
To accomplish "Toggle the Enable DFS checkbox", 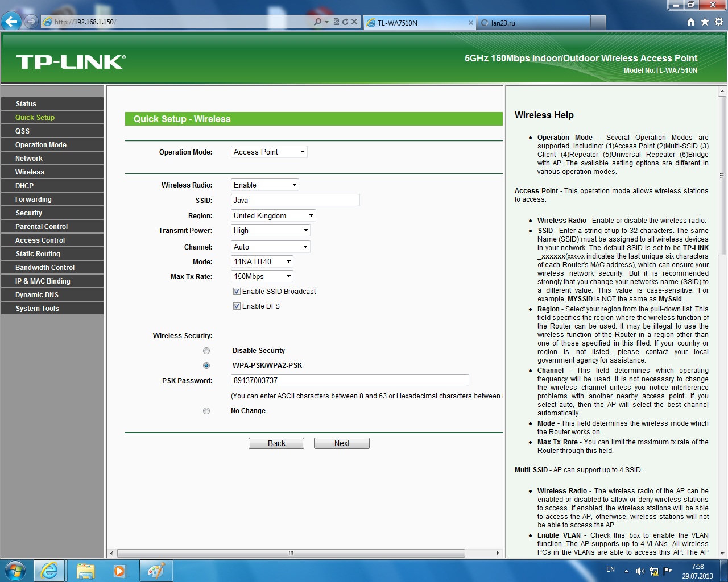I will [x=237, y=306].
